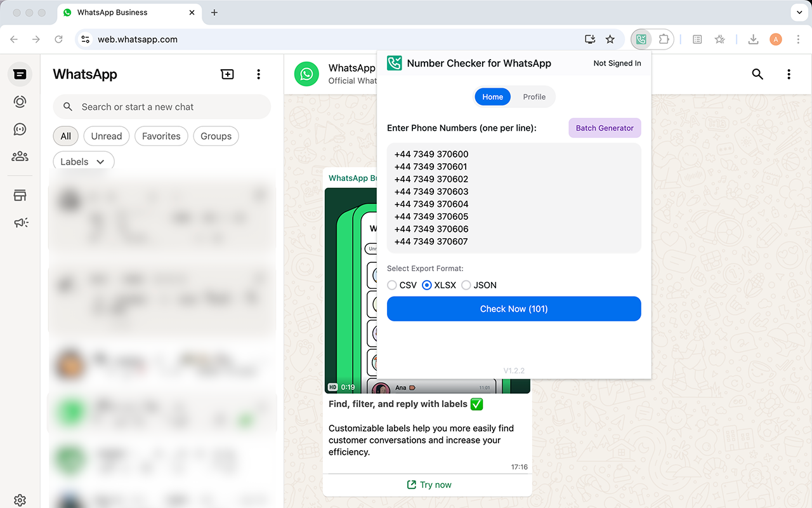The height and width of the screenshot is (508, 812).
Task: Choose CSV as the export format
Action: 392,285
